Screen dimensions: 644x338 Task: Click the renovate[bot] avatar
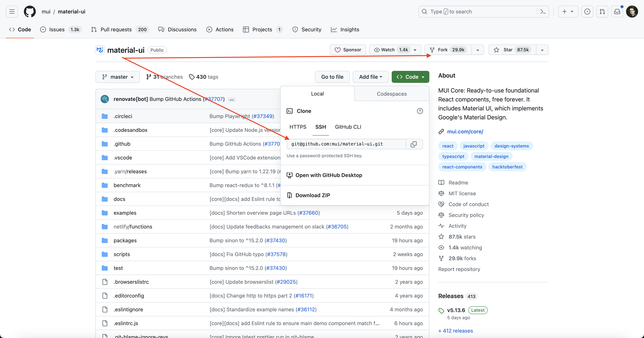click(105, 99)
